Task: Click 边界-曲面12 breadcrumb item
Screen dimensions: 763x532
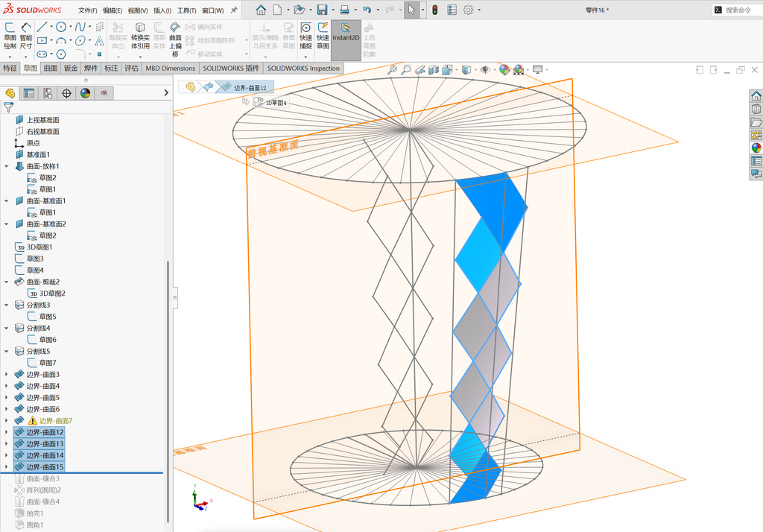Action: 244,88
